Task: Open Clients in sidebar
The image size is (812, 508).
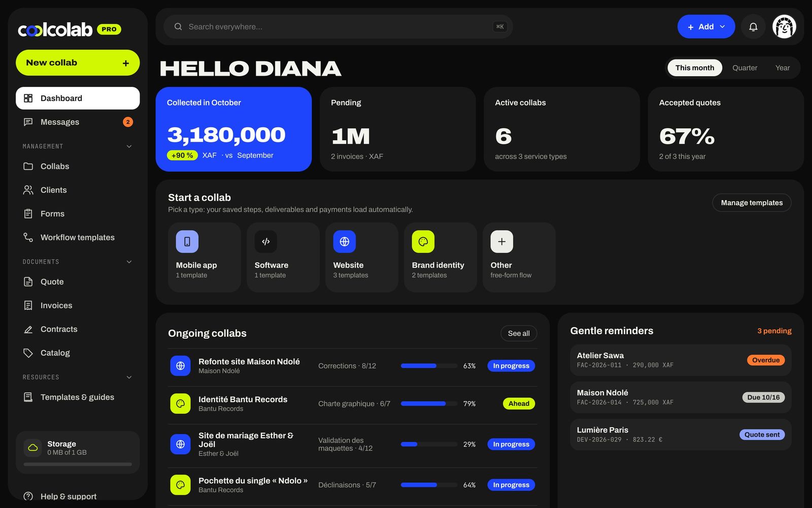Action: [x=78, y=190]
